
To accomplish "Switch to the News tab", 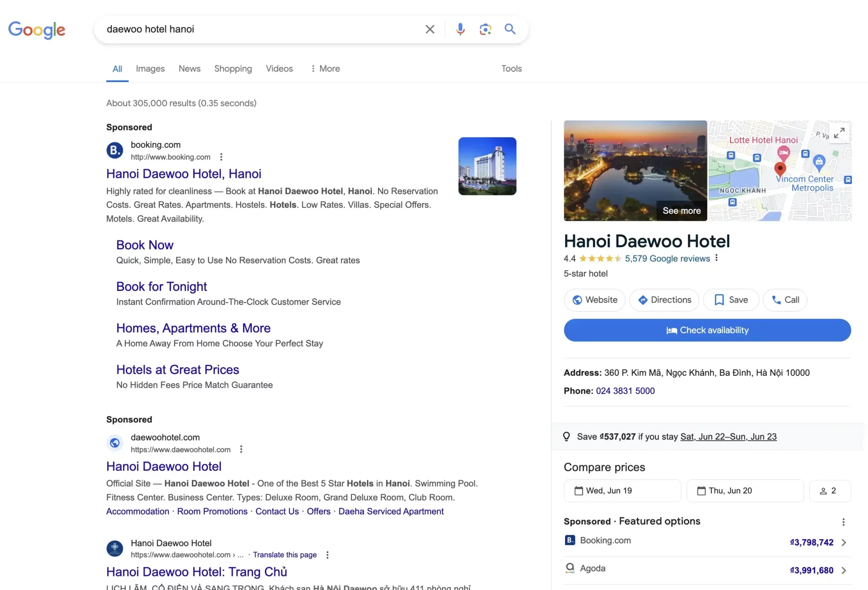I will [x=189, y=68].
